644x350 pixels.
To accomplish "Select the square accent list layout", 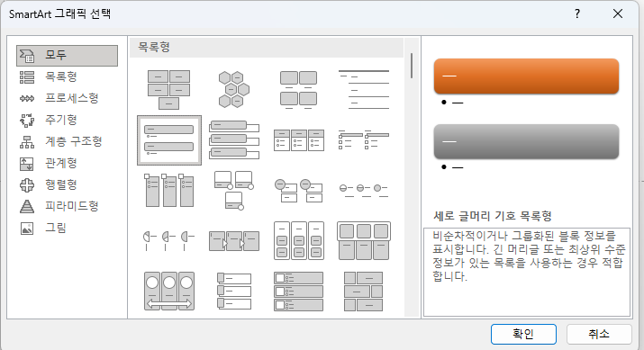I will (364, 140).
